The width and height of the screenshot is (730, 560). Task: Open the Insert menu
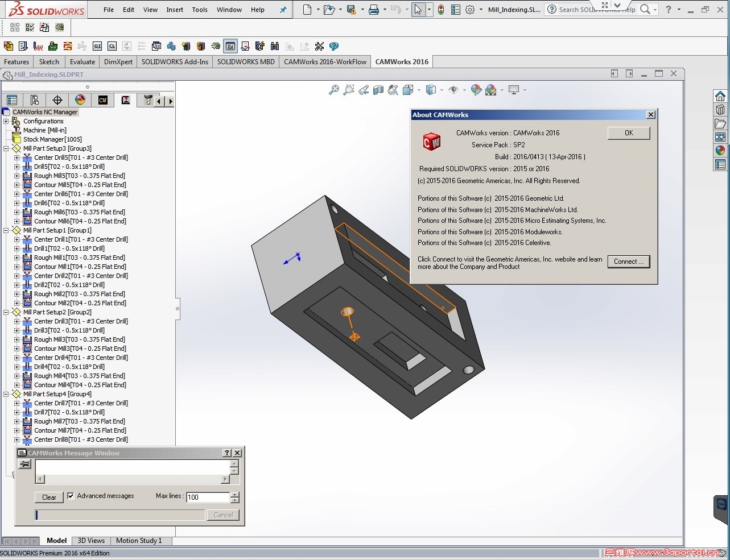coord(175,10)
